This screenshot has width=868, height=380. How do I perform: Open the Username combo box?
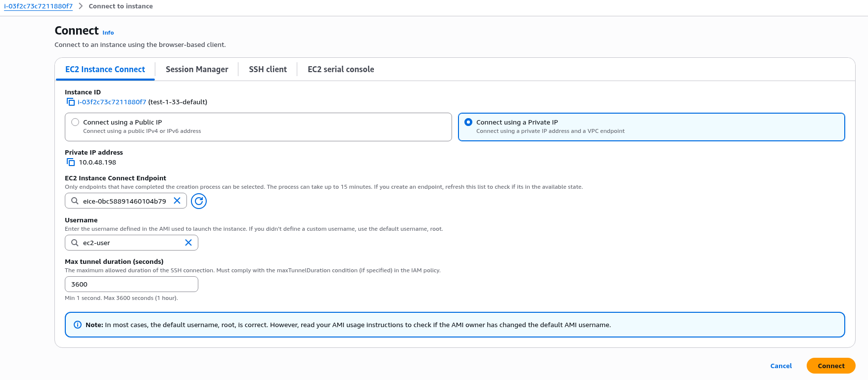[x=132, y=243]
